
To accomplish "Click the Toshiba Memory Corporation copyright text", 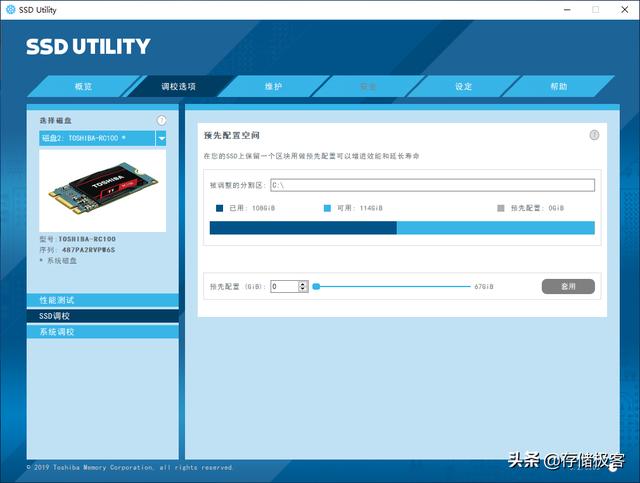I will point(129,467).
